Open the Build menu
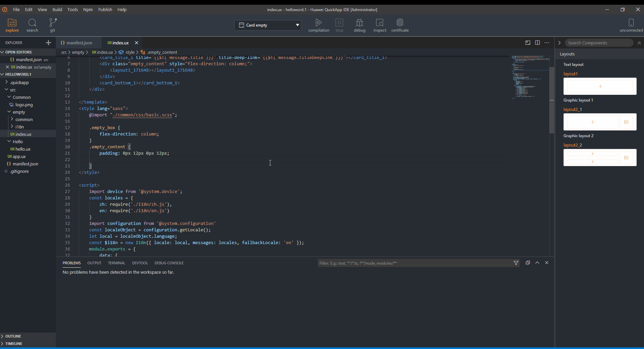The height and width of the screenshot is (349, 644). click(x=57, y=9)
